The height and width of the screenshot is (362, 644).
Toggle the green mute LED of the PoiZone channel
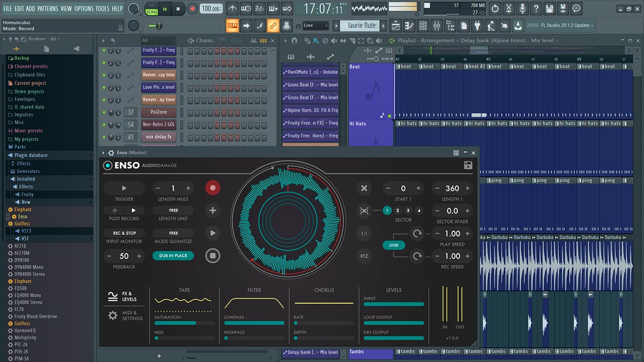click(104, 112)
